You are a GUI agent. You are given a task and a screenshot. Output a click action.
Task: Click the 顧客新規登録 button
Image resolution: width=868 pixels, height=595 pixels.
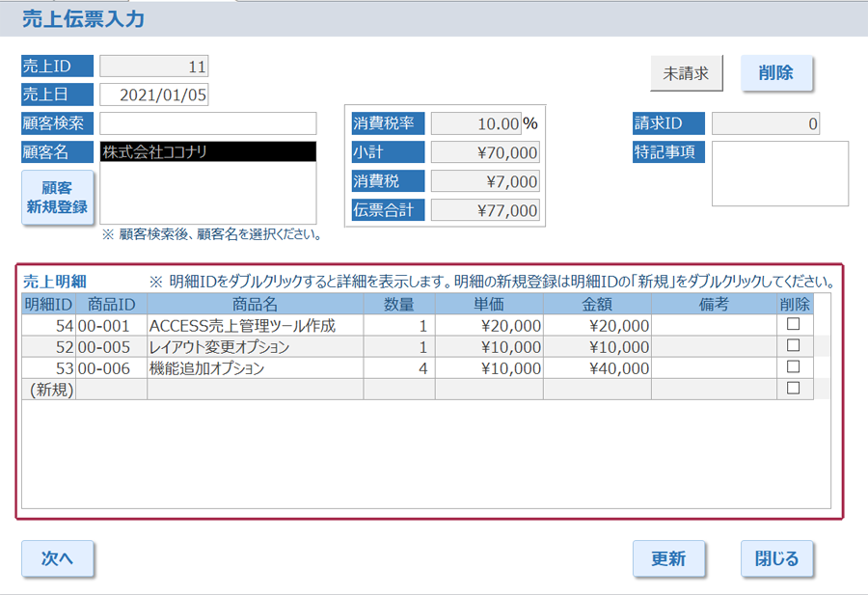click(58, 198)
